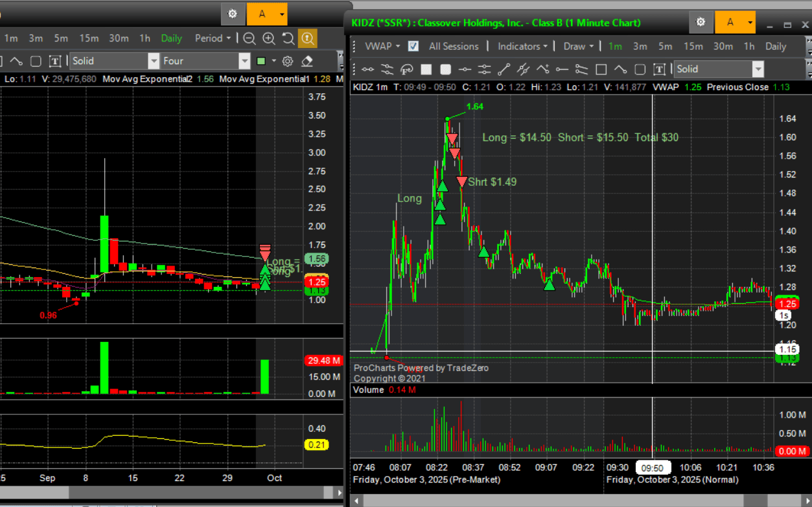Open the KIDZ chart settings gear
This screenshot has width=812, height=507.
point(701,23)
